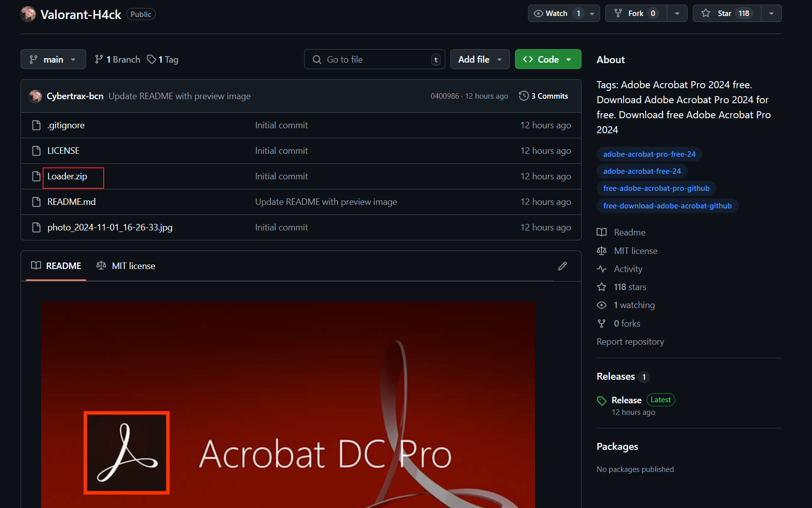Click the file icon next to .gitignore
Screen dimensions: 812x508
36,125
